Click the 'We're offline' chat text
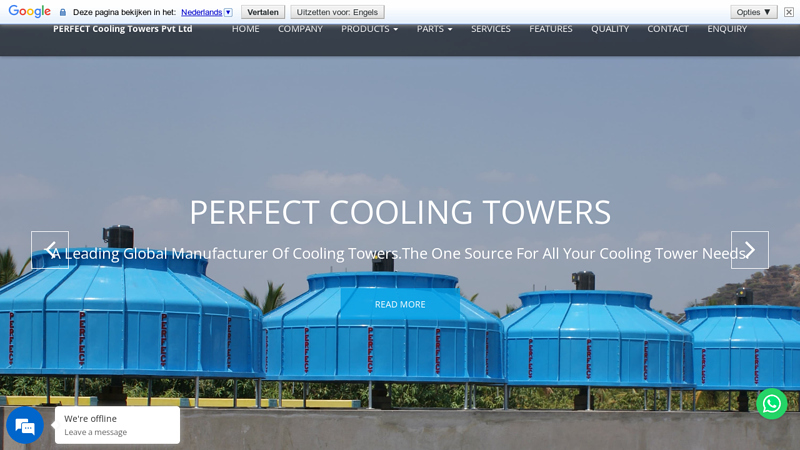The height and width of the screenshot is (450, 800). (90, 418)
